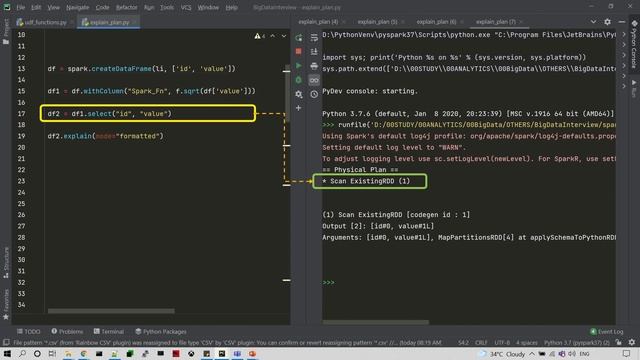Open the Run side tool tab
Screen dimensions: 640x360
click(x=634, y=89)
